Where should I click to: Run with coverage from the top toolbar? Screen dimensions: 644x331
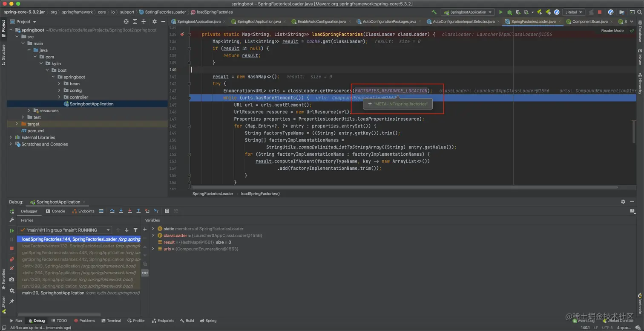coord(518,12)
